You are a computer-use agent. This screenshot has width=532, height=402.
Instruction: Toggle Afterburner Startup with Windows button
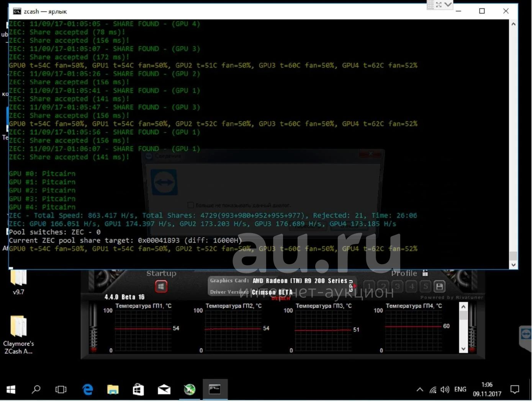pos(161,286)
